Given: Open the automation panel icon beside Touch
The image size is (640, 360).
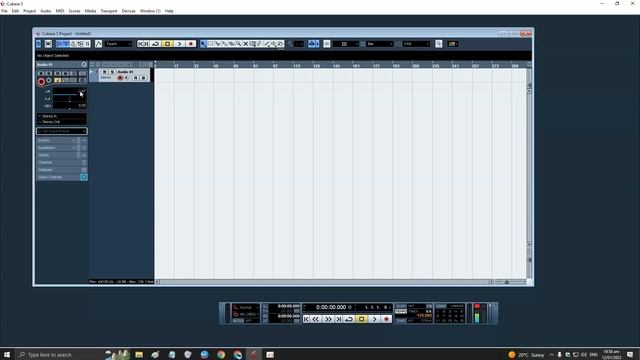Looking at the screenshot, I should click(98, 44).
